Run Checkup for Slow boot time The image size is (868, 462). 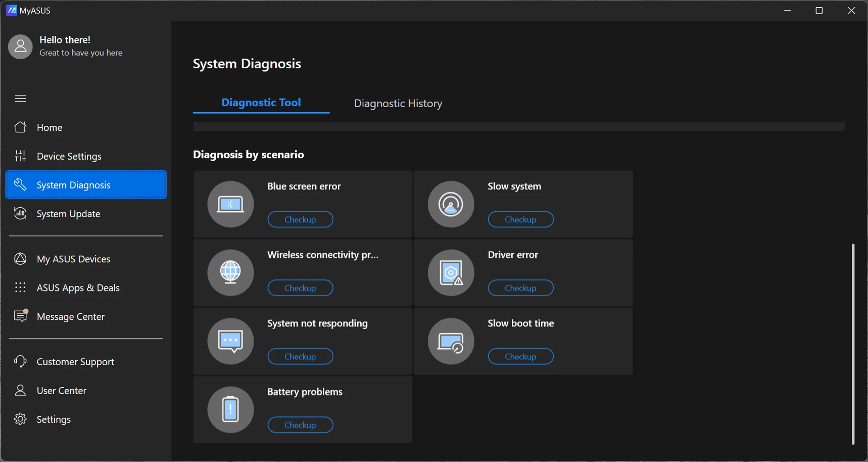pyautogui.click(x=521, y=357)
